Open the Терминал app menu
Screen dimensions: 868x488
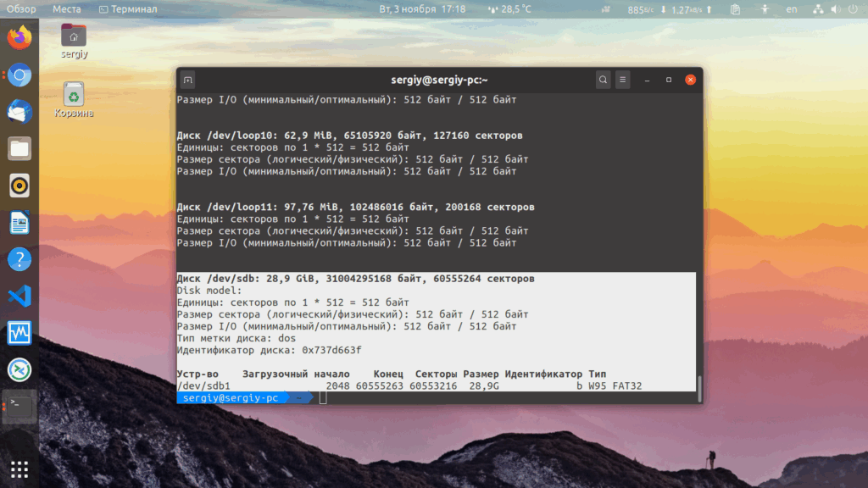tap(128, 8)
